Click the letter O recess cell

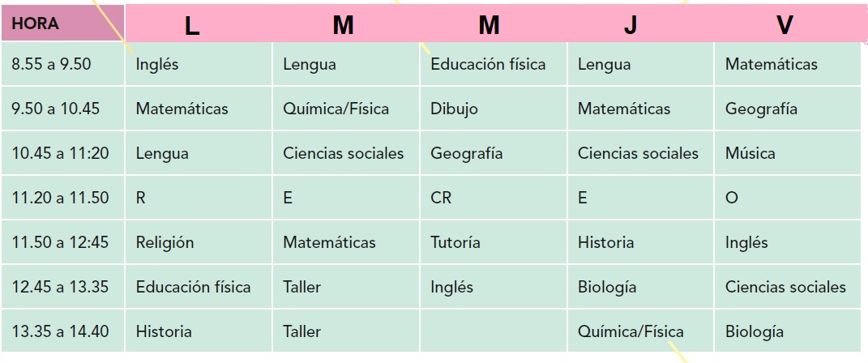pyautogui.click(x=787, y=198)
